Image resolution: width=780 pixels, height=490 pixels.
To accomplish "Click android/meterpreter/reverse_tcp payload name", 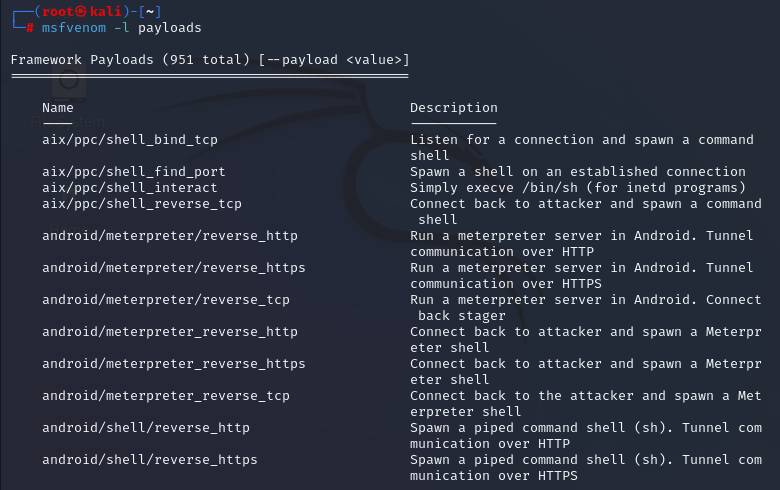I will click(x=166, y=299).
